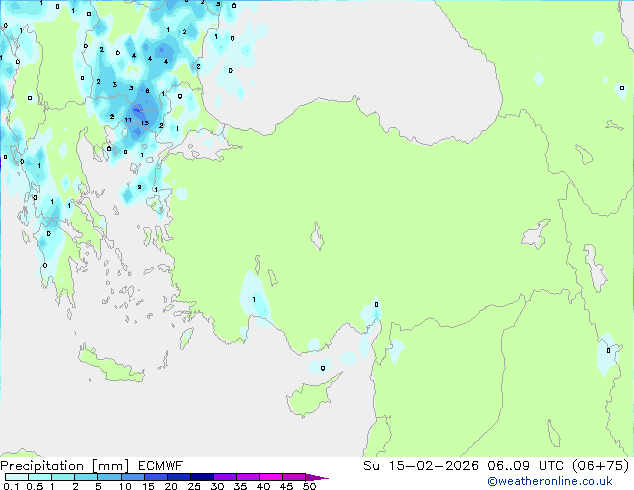Screen dimensions: 634x490
Task: Click the 'ECMWF' model label
Action: (x=161, y=465)
